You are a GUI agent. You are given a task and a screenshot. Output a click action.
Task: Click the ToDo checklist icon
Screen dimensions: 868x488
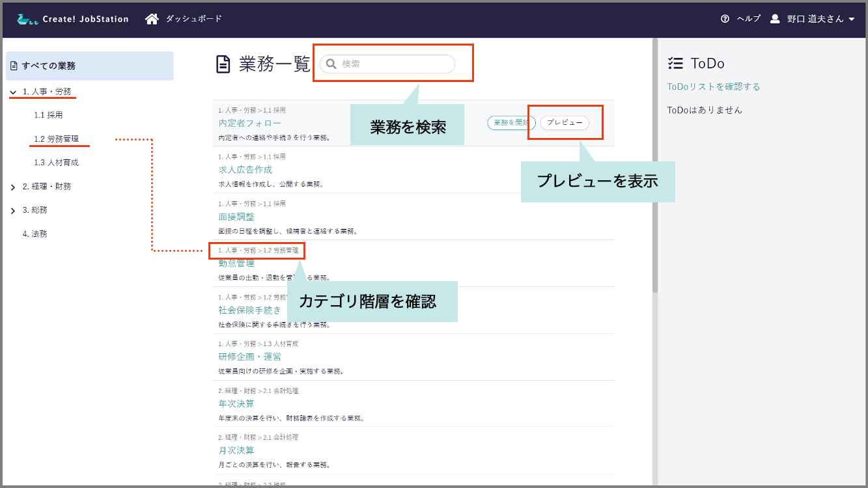675,63
